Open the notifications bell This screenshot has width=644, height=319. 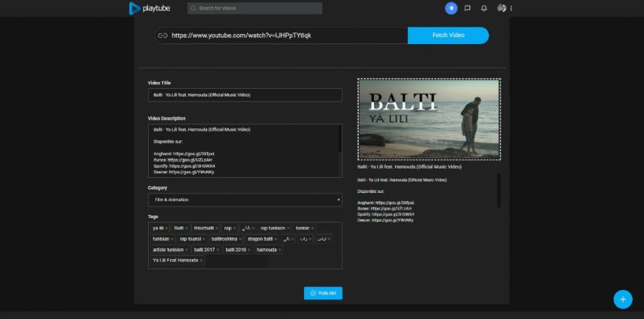coord(484,8)
